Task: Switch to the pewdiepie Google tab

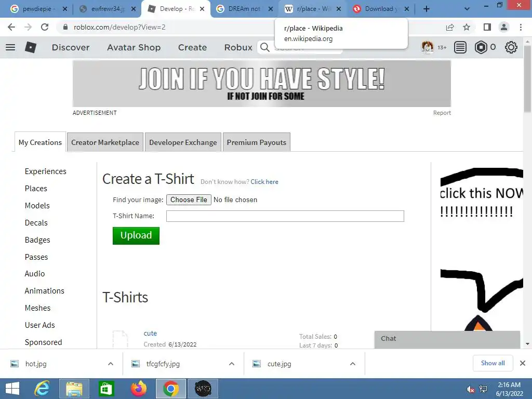Action: [x=38, y=9]
